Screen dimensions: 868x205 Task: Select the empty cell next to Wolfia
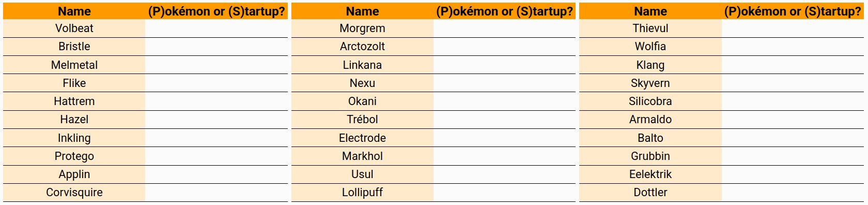793,47
